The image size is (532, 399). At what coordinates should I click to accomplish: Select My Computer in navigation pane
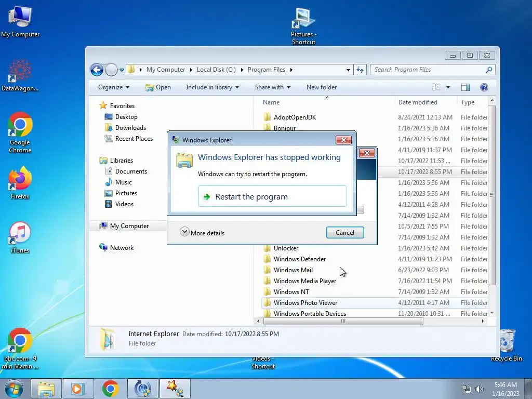click(129, 226)
